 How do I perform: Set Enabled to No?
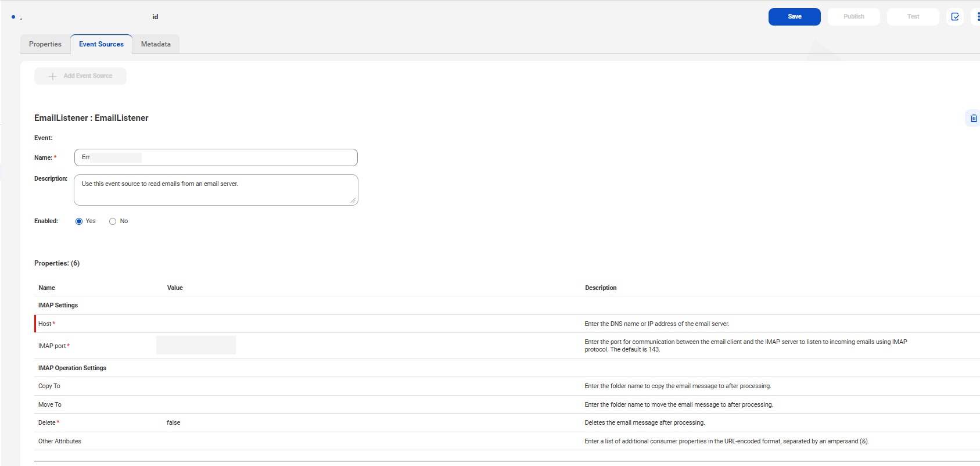coord(113,221)
